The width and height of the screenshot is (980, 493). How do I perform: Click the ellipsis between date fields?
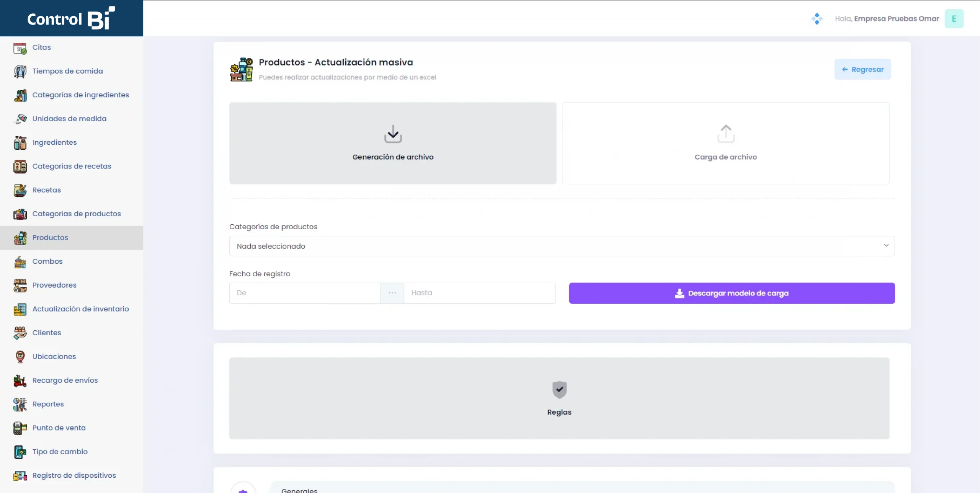pos(392,293)
